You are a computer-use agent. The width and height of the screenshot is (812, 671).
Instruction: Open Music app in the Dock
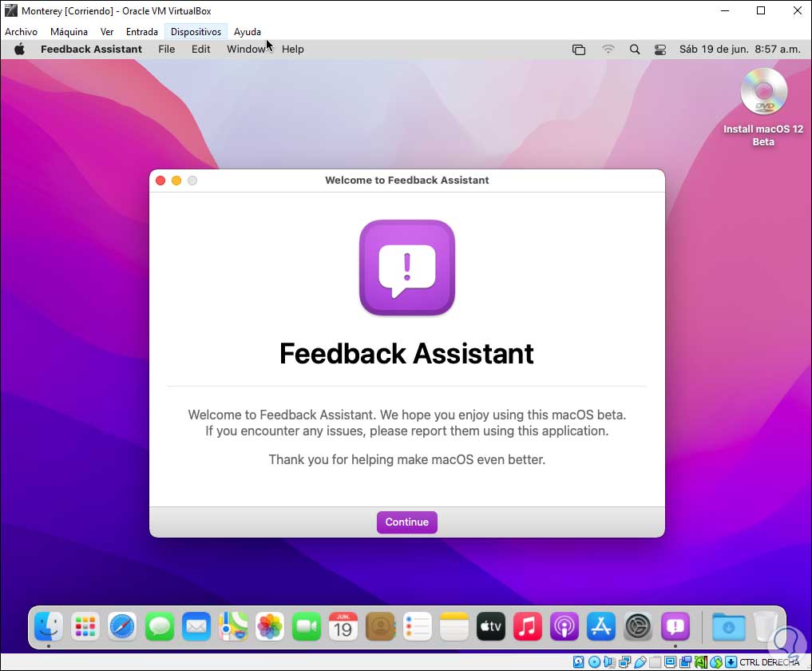(x=528, y=626)
